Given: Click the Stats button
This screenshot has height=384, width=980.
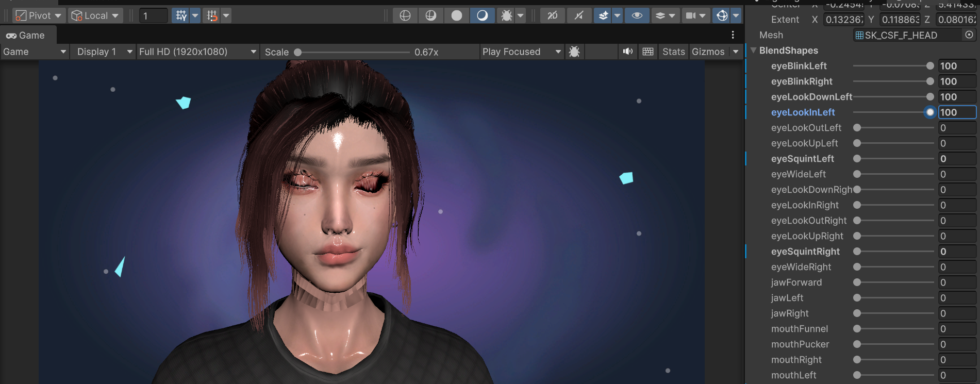Looking at the screenshot, I should pos(673,52).
